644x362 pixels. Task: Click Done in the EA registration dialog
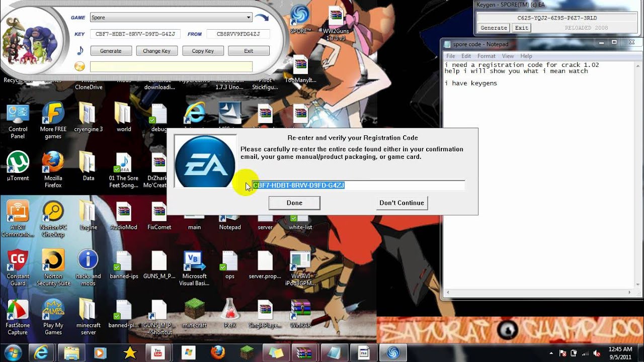point(294,203)
